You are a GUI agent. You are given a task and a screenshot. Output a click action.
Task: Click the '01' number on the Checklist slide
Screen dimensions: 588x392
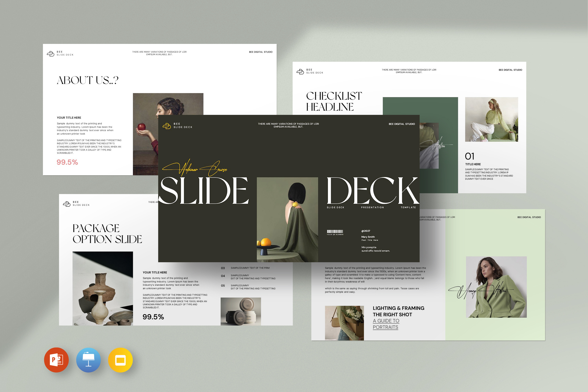[x=469, y=156]
